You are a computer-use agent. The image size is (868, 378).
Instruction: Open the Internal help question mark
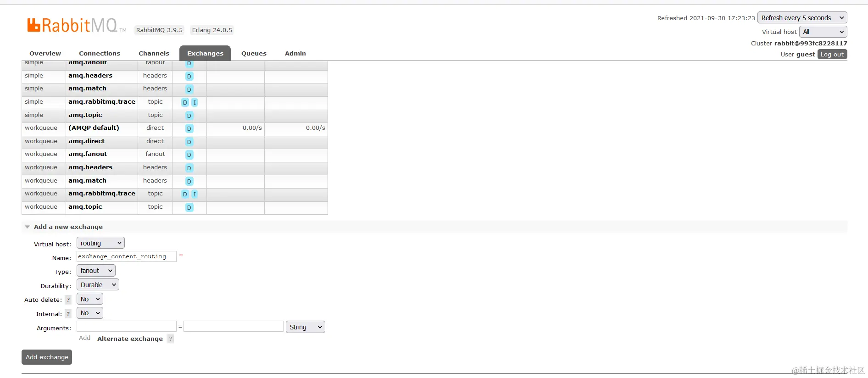point(68,314)
